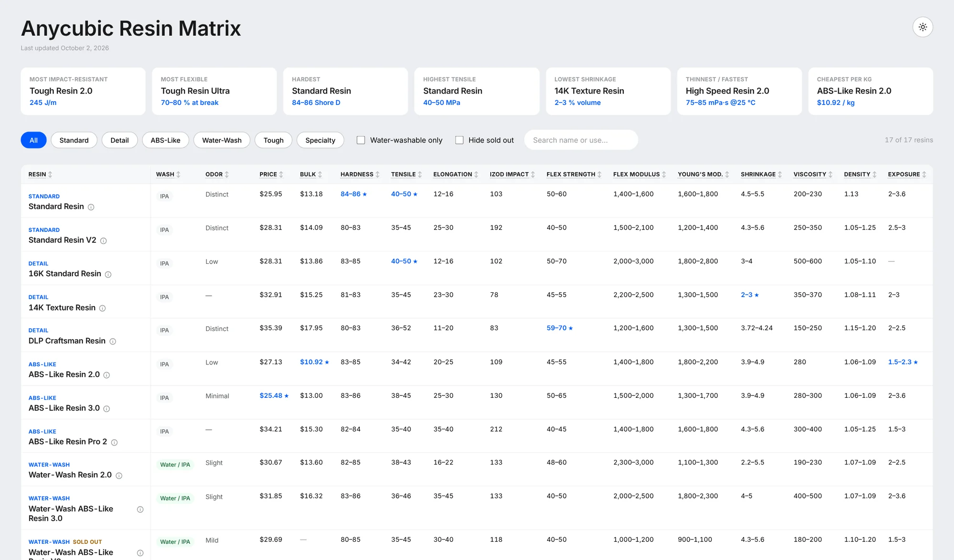Open info icon next to Standard Resin
This screenshot has width=954, height=560.
(x=91, y=207)
